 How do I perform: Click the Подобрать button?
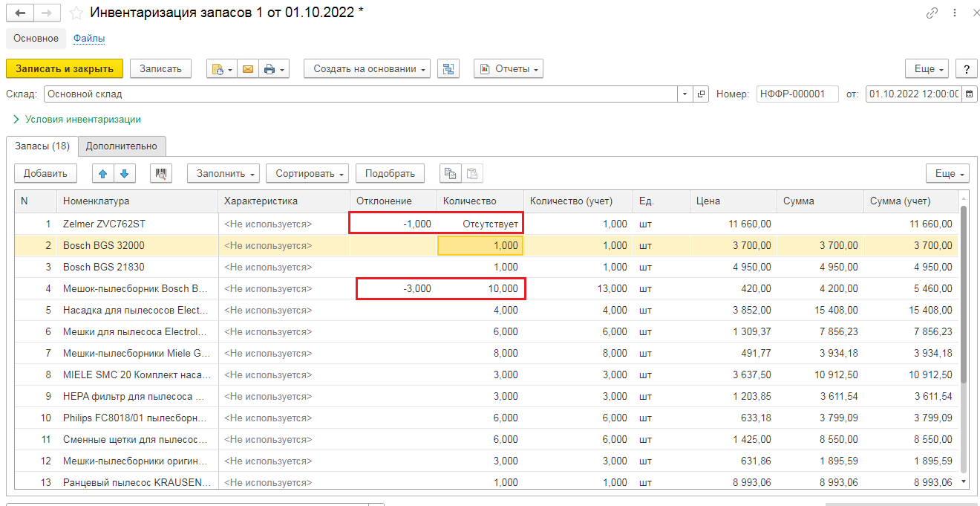pyautogui.click(x=391, y=173)
